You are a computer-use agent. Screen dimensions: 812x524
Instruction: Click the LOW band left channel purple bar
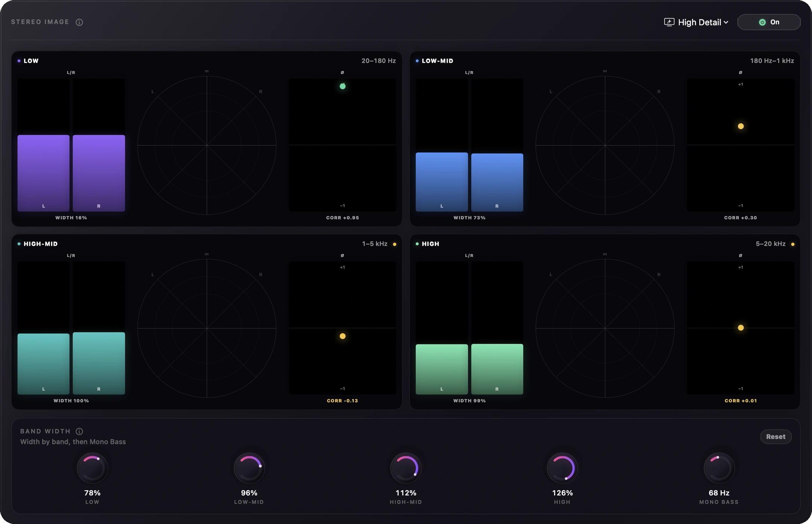(x=44, y=173)
